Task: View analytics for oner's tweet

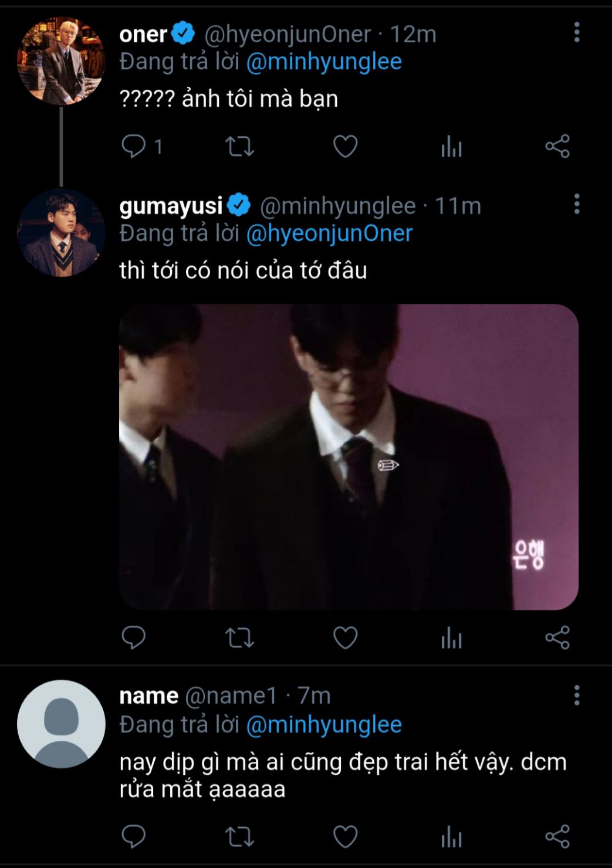Action: tap(451, 146)
